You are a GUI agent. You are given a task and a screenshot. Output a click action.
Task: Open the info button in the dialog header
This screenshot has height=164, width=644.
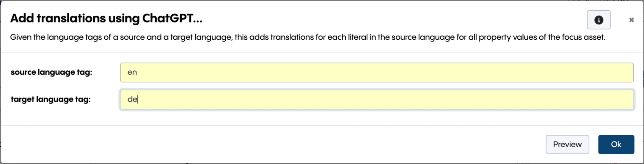599,20
